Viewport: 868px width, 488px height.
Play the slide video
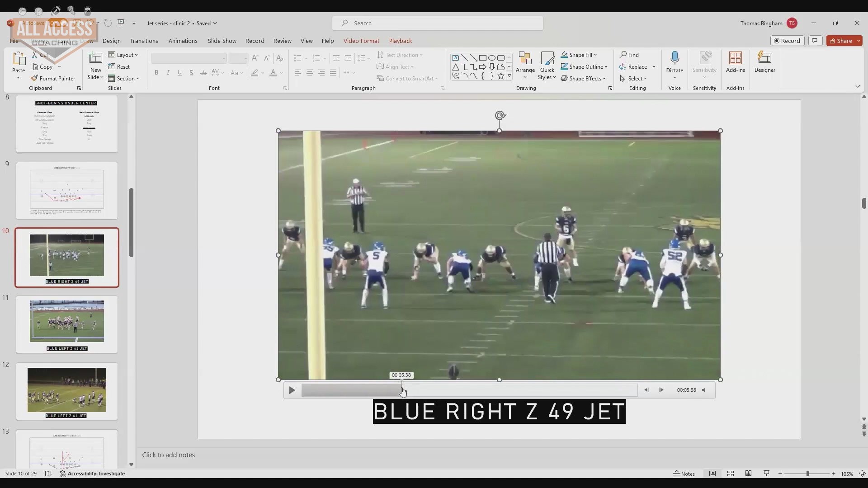coord(292,390)
